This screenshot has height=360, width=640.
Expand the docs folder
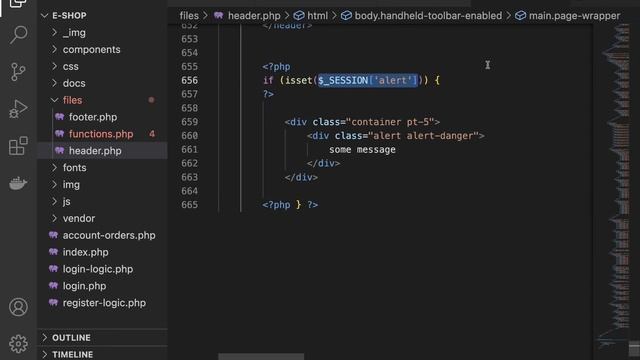pyautogui.click(x=54, y=83)
